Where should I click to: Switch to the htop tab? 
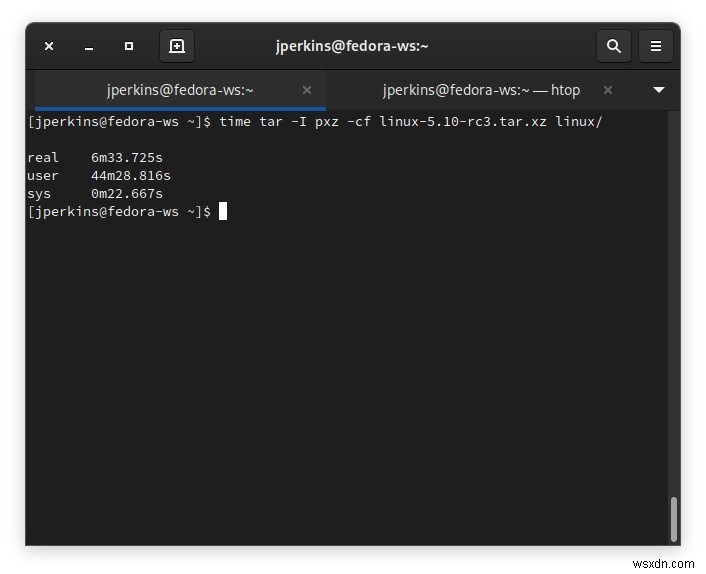(481, 90)
